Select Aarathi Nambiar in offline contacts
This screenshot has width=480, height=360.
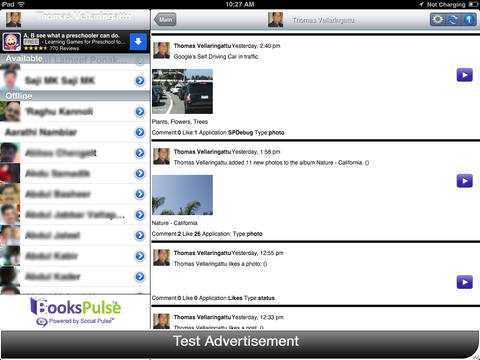pos(75,132)
